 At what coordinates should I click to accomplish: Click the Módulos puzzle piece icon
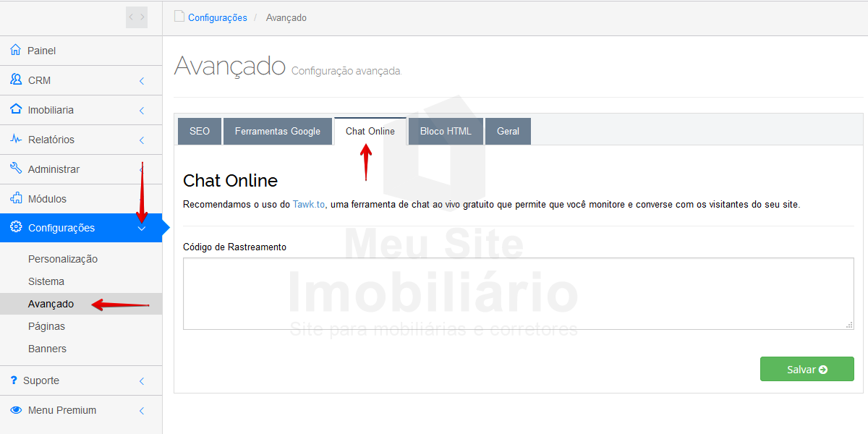(16, 199)
